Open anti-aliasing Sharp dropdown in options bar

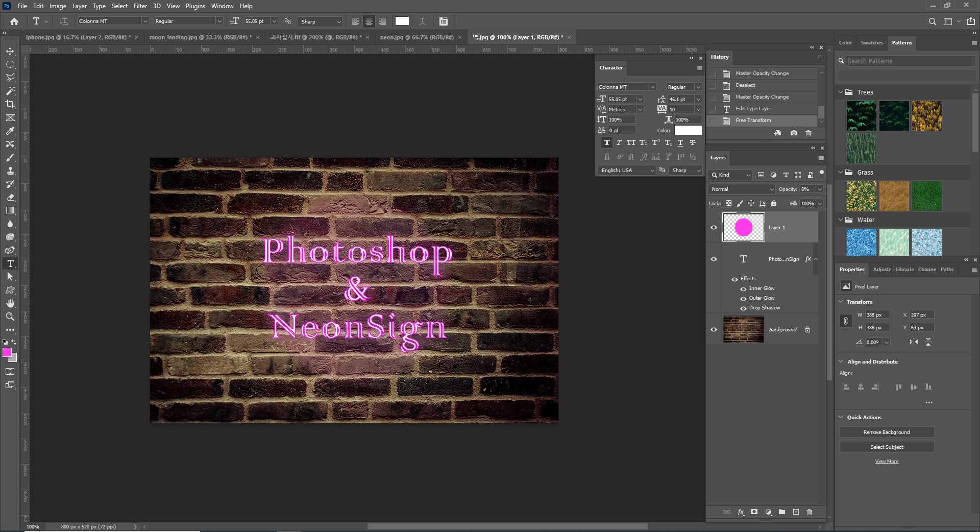click(x=321, y=21)
